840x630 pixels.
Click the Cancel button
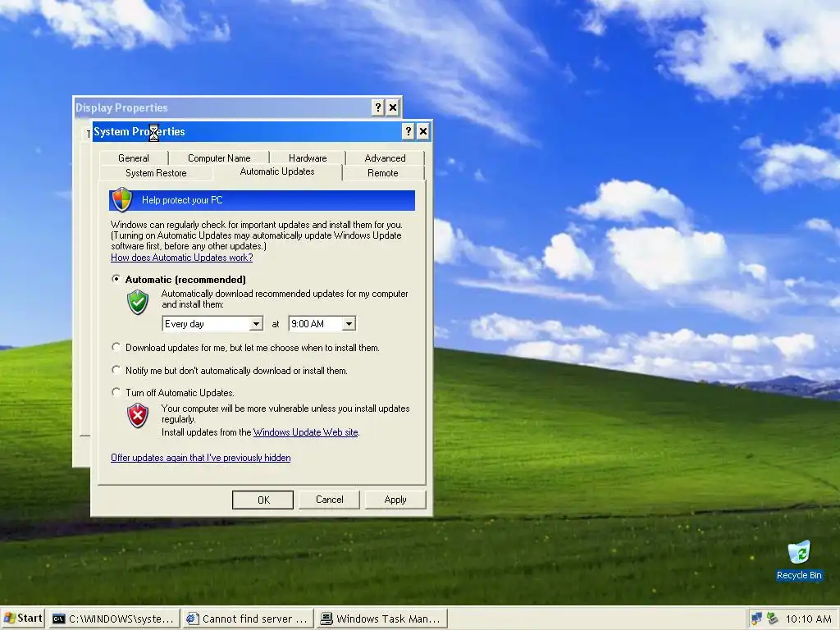pyautogui.click(x=330, y=500)
